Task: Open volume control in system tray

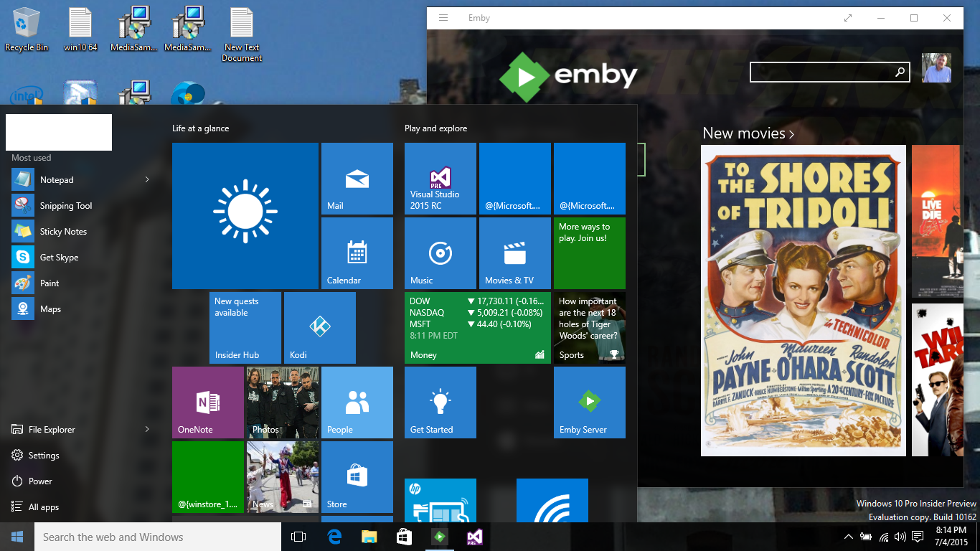Action: click(x=900, y=537)
